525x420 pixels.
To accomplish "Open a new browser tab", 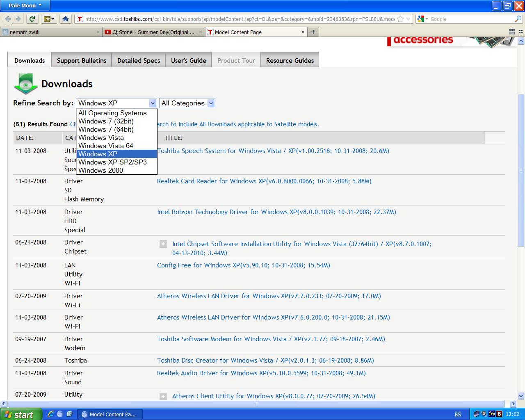I will click(x=313, y=32).
